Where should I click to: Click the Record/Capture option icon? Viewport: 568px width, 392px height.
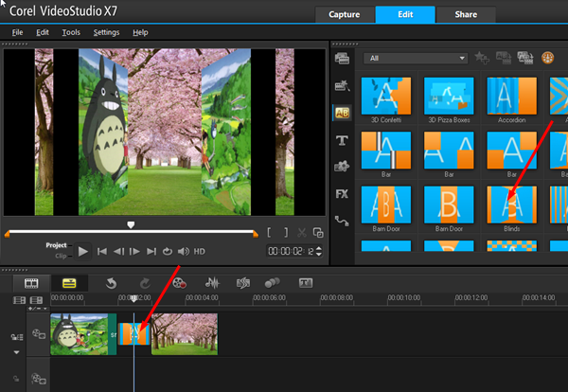tap(181, 283)
